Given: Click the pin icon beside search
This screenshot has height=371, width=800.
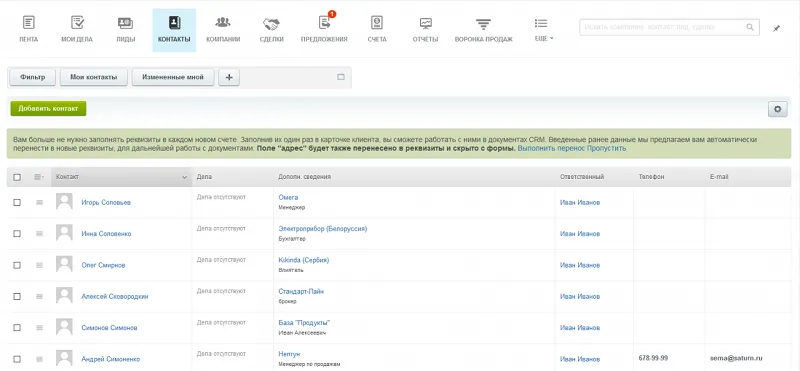Looking at the screenshot, I should pos(776,29).
